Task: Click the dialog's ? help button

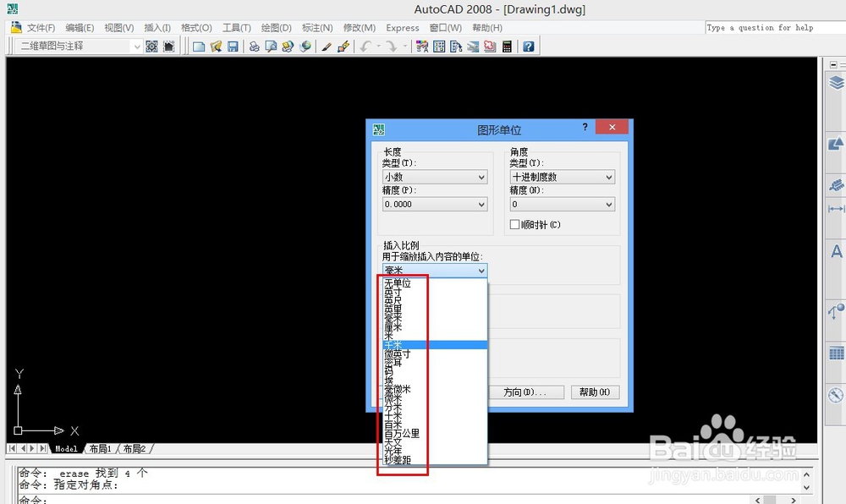Action: pos(585,127)
